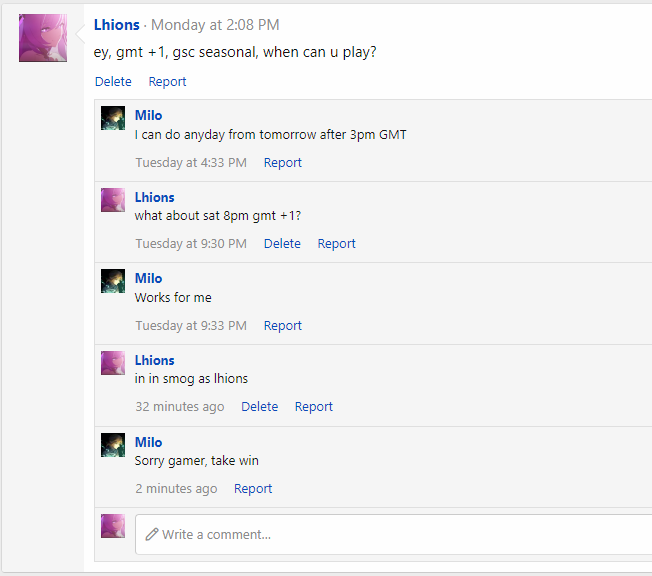This screenshot has height=576, width=652.
Task: Delete the main post by Lhions
Action: tap(113, 82)
